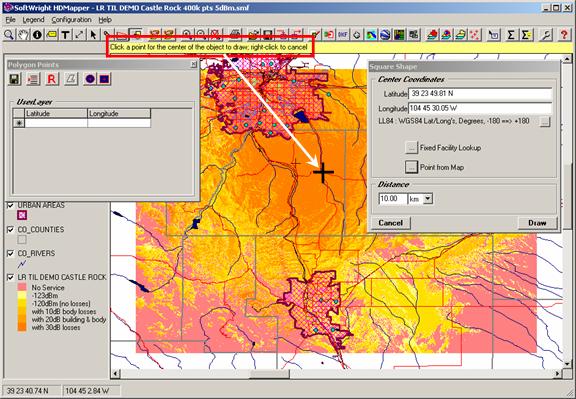This screenshot has height=399, width=576.
Task: Click the yellow layers stack toolbar icon
Action: pos(461,35)
